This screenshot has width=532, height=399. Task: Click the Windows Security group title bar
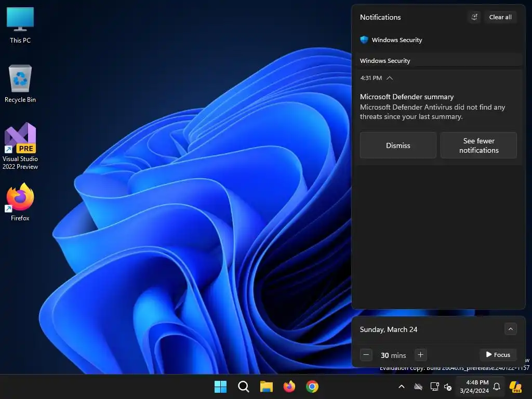[438, 60]
